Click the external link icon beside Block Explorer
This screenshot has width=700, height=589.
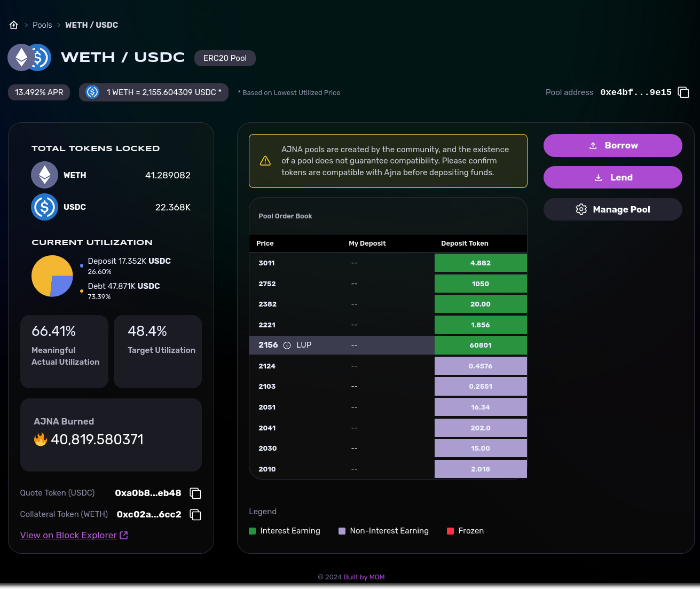click(124, 535)
